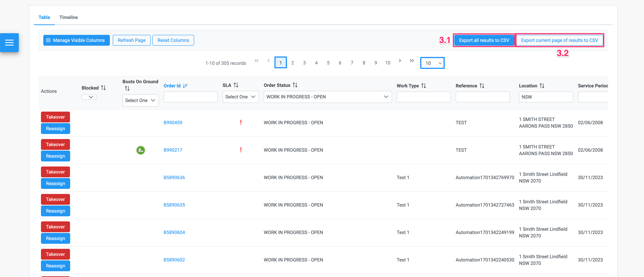Sort by Boots On Ground arrows
This screenshot has height=277, width=644.
pyautogui.click(x=127, y=88)
